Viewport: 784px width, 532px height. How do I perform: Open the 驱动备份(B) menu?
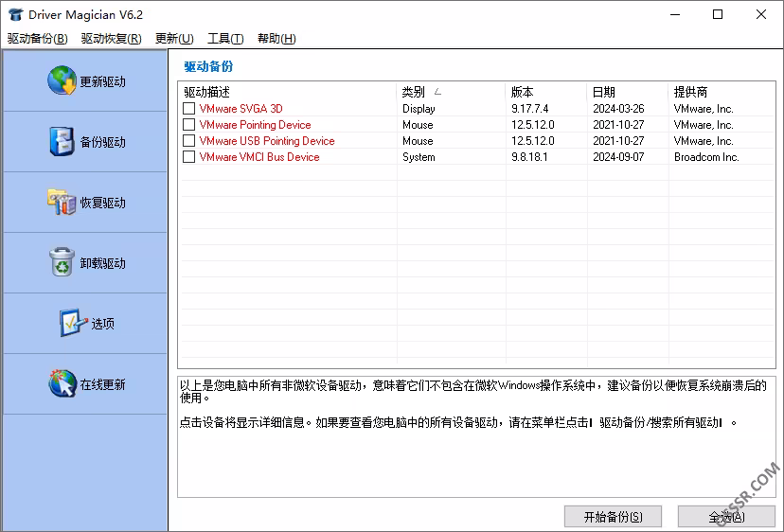[x=38, y=39]
